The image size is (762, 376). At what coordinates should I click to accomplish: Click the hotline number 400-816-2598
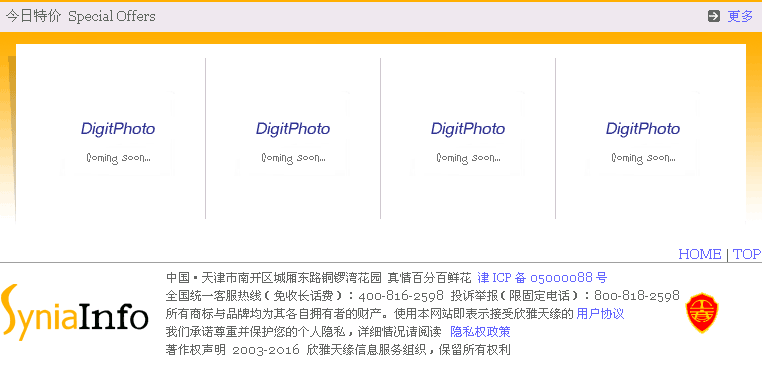[x=401, y=296]
